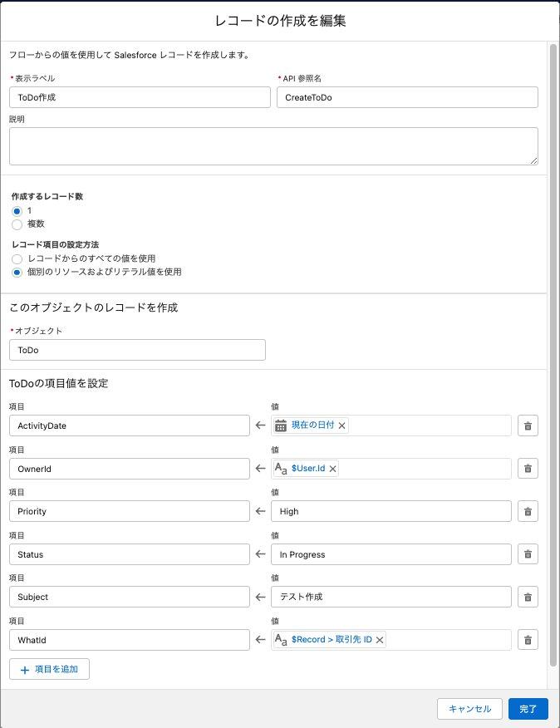Click the Aa text icon beside $User.Id
This screenshot has width=560, height=728.
pos(281,469)
